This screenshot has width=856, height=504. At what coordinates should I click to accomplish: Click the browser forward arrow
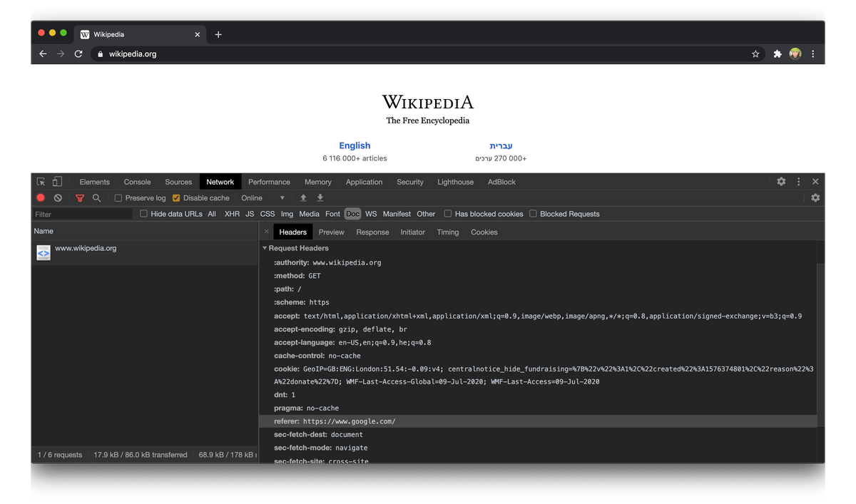coord(61,54)
